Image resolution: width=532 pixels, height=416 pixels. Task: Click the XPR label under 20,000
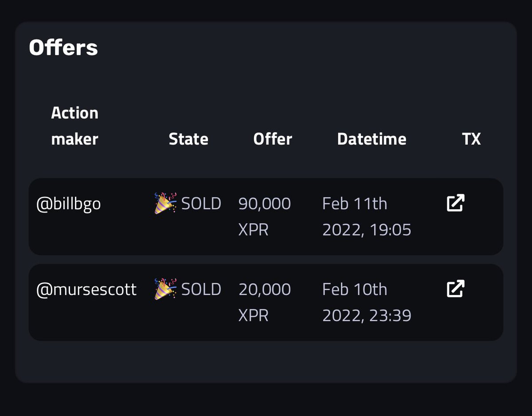[253, 316]
